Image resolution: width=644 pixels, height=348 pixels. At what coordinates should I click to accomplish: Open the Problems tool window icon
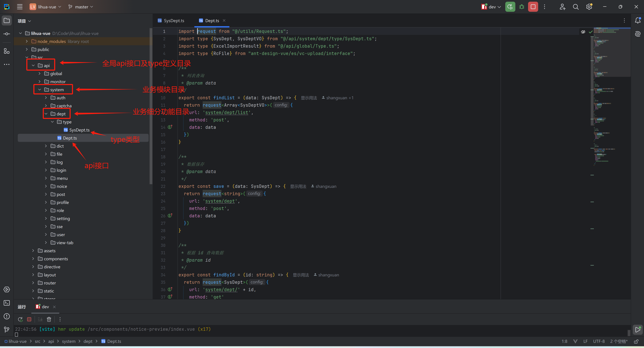point(7,316)
